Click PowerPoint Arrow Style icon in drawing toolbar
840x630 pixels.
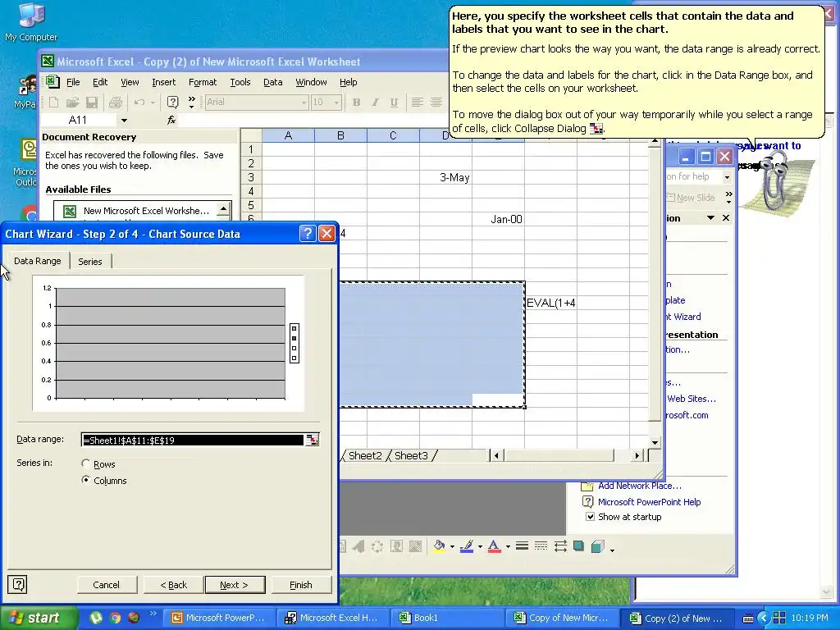[x=560, y=546]
